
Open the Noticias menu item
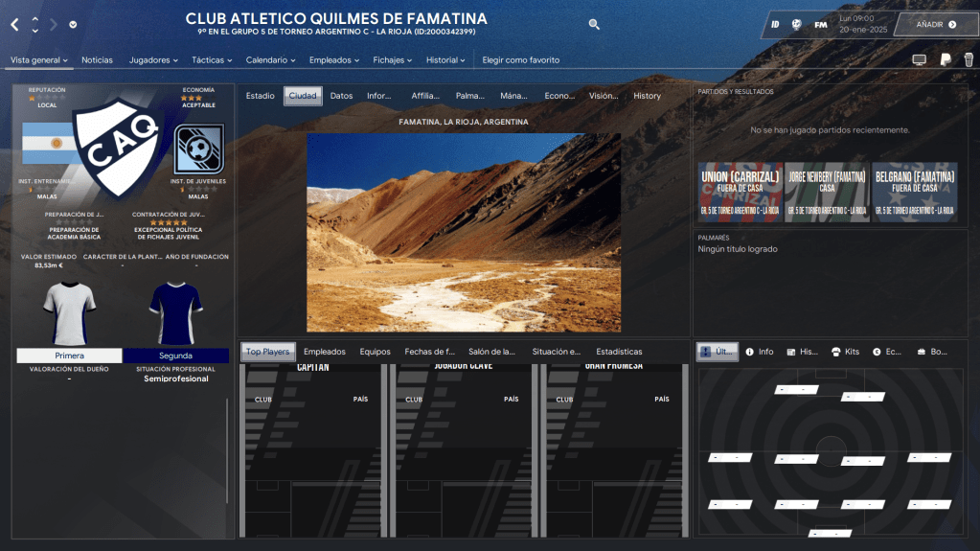click(97, 60)
